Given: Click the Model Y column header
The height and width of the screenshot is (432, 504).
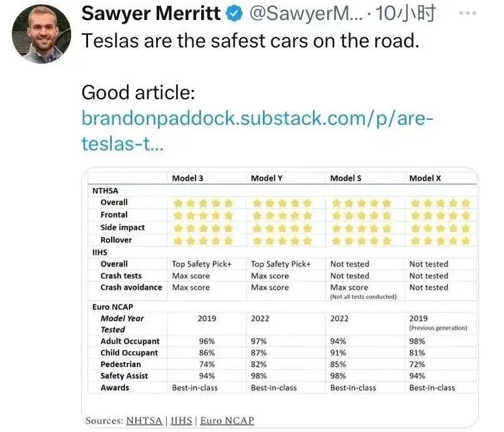Looking at the screenshot, I should pyautogui.click(x=267, y=179).
